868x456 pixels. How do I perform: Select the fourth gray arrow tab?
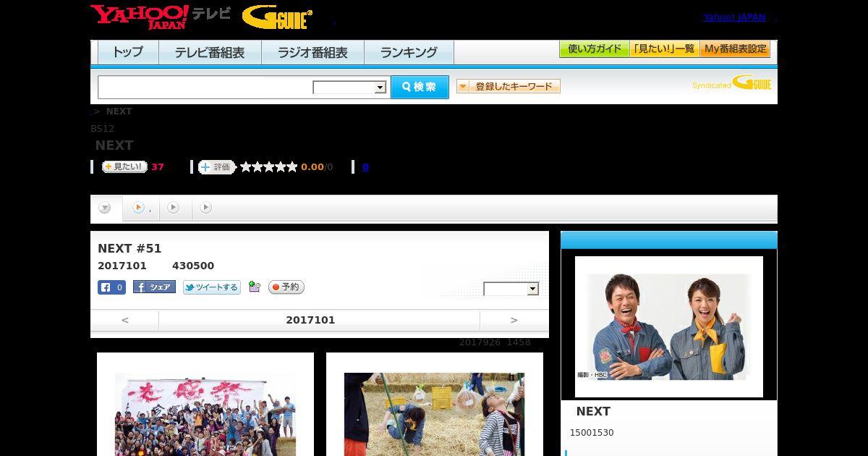[206, 208]
